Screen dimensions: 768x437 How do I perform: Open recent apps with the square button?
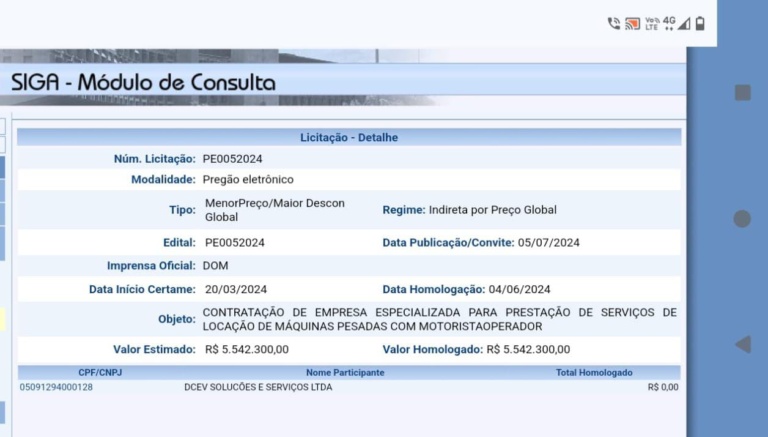(743, 93)
